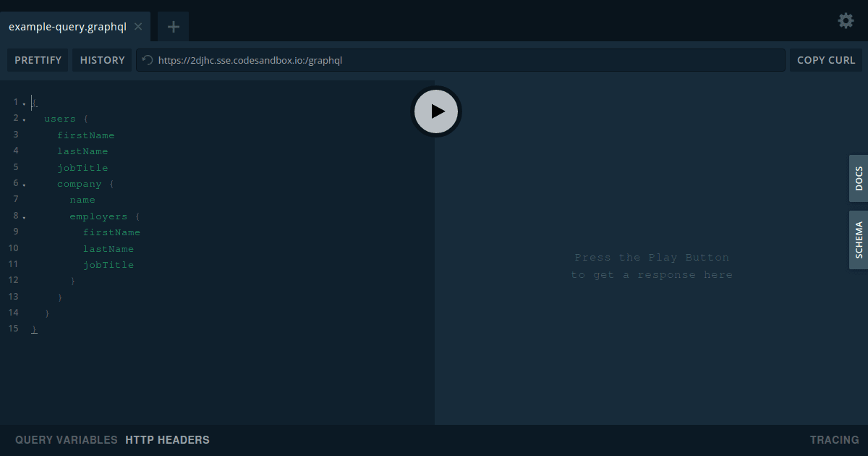868x456 pixels.
Task: Click the refresh icon in the URL bar
Action: pyautogui.click(x=147, y=60)
